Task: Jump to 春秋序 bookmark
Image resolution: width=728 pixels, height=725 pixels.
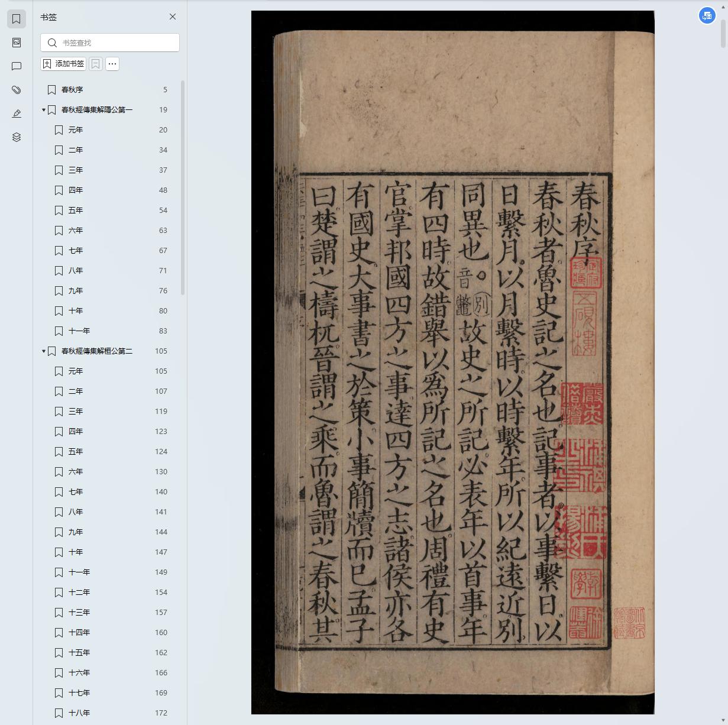Action: click(72, 90)
